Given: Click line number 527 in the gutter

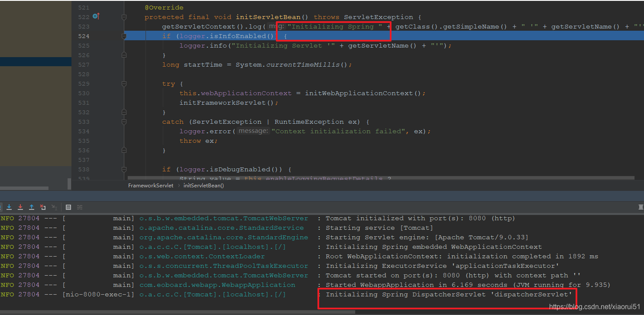Looking at the screenshot, I should (x=84, y=64).
